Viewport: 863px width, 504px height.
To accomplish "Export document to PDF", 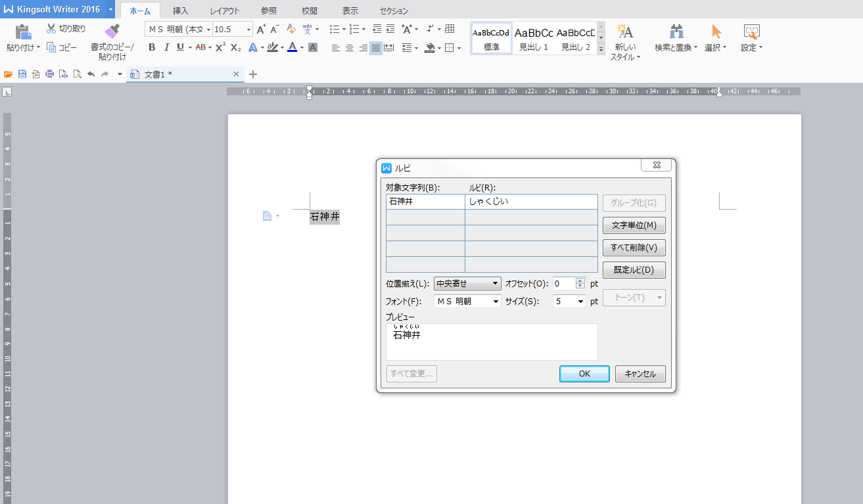I will tap(35, 74).
